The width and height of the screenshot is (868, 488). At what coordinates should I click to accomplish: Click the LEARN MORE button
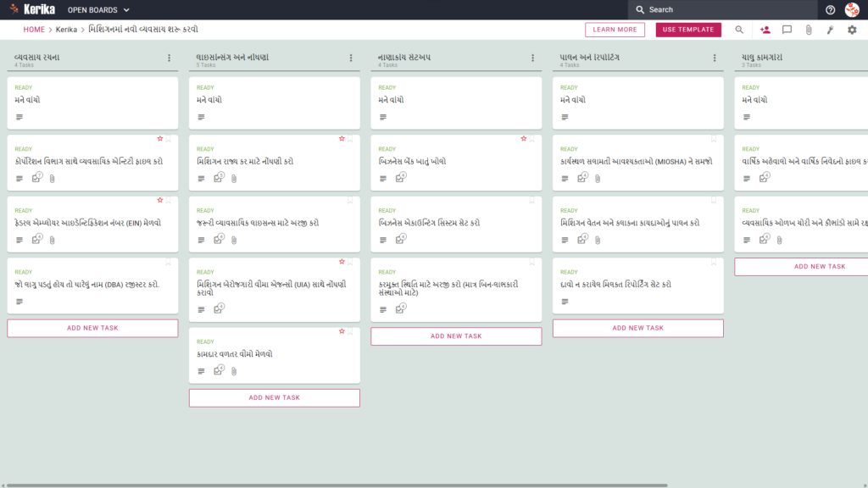[x=615, y=30]
